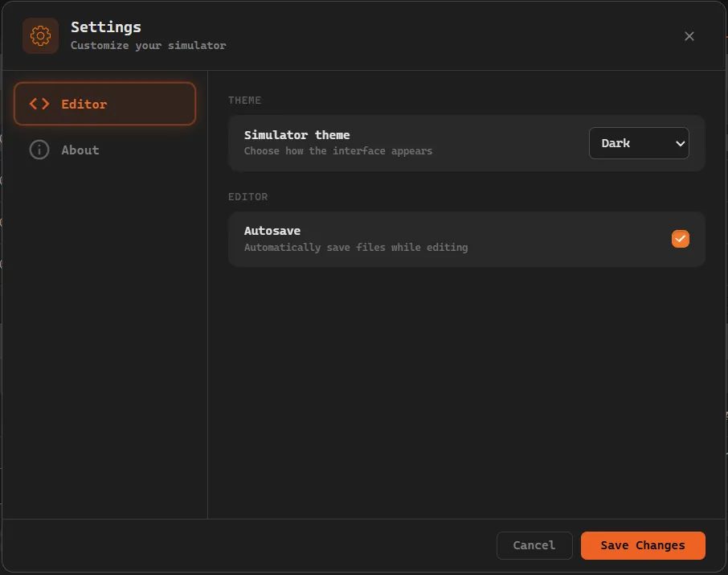The height and width of the screenshot is (575, 728).
Task: Click the settings gear icon in the header
Action: (39, 35)
